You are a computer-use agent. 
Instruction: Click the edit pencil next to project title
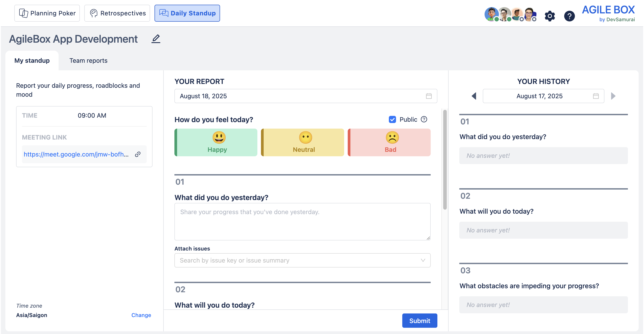coord(156,39)
